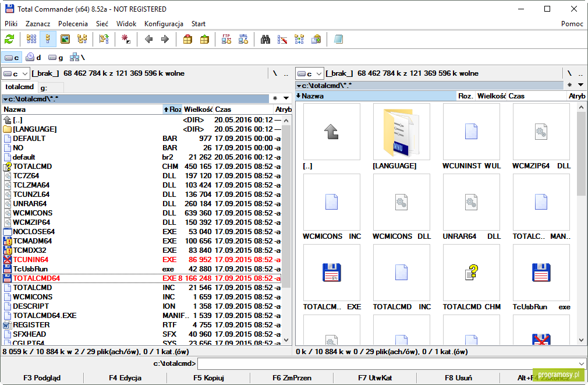Viewport: 588px width, 385px height.
Task: Switch to drive c in the drive bar
Action: 12,58
